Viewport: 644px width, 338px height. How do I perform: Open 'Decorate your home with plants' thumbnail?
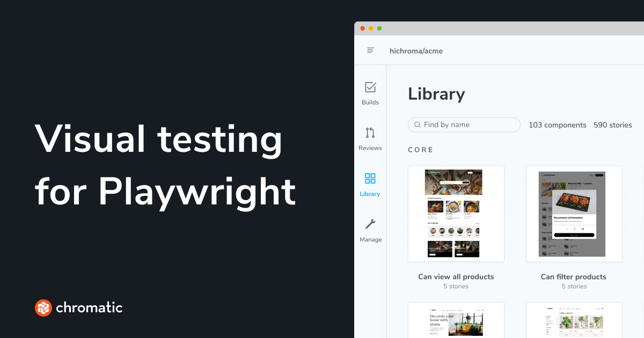(x=456, y=320)
